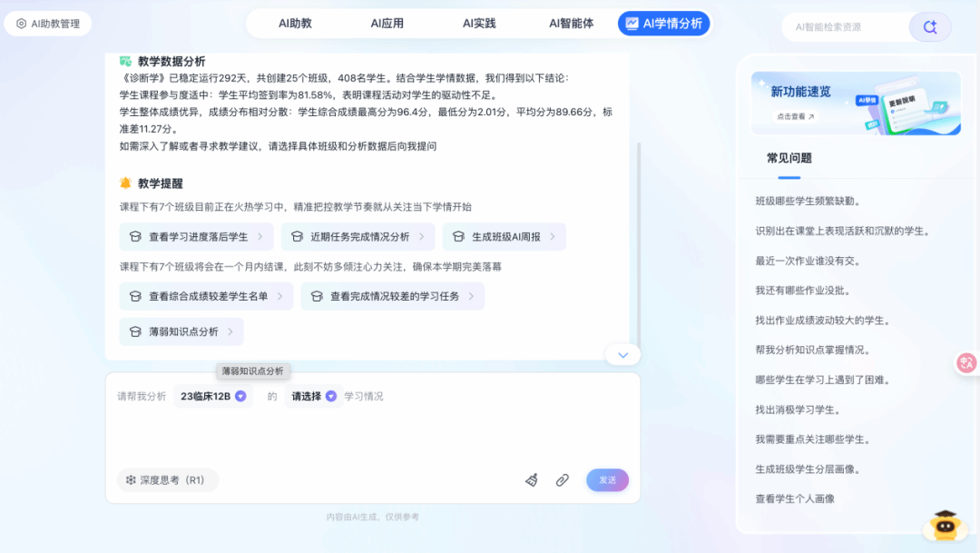This screenshot has height=553, width=980.
Task: Switch to the AI助教 tab
Action: tap(295, 24)
